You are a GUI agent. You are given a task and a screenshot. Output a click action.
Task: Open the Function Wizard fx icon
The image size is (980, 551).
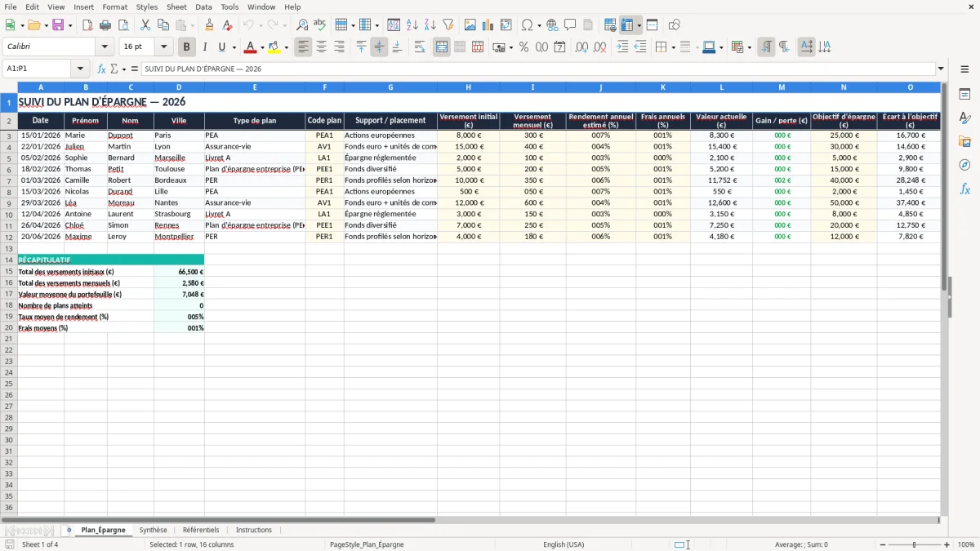pyautogui.click(x=101, y=69)
